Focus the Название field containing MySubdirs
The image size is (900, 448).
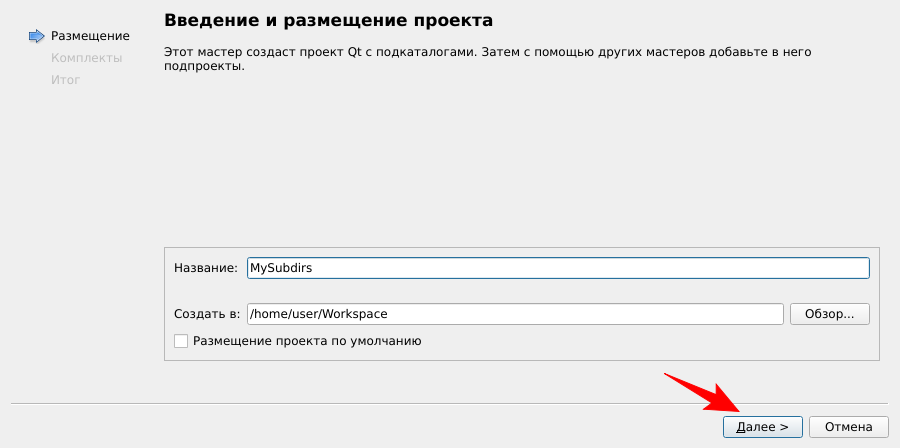pyautogui.click(x=557, y=268)
